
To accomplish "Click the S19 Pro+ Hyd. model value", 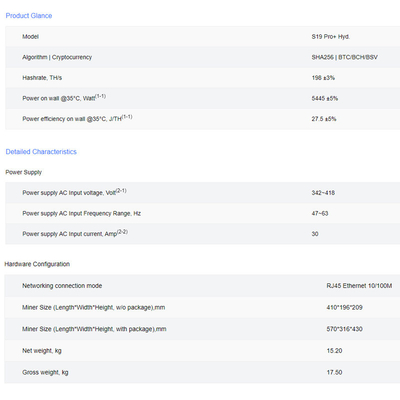I will tap(331, 37).
